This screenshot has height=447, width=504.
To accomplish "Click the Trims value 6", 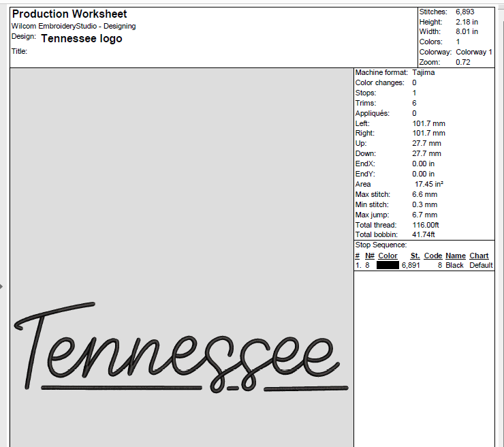I will pyautogui.click(x=414, y=103).
